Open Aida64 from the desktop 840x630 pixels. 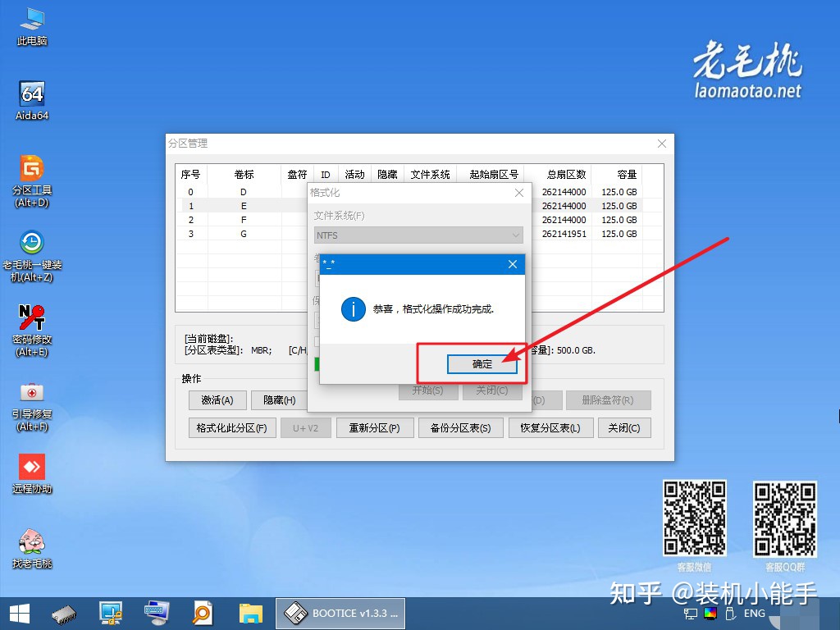pyautogui.click(x=31, y=94)
